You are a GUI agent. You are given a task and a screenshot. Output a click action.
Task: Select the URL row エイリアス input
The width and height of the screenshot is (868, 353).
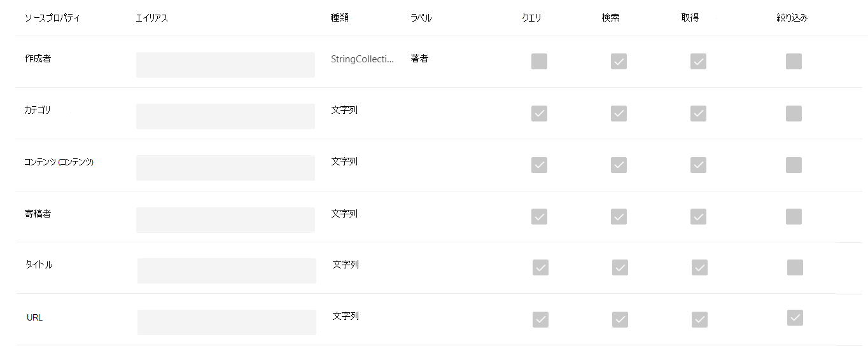point(227,322)
